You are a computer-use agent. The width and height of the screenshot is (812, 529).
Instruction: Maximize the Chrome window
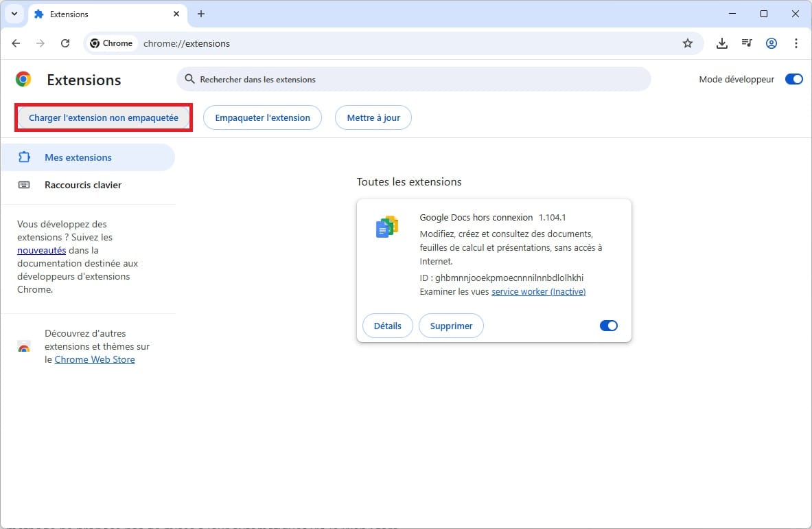764,14
